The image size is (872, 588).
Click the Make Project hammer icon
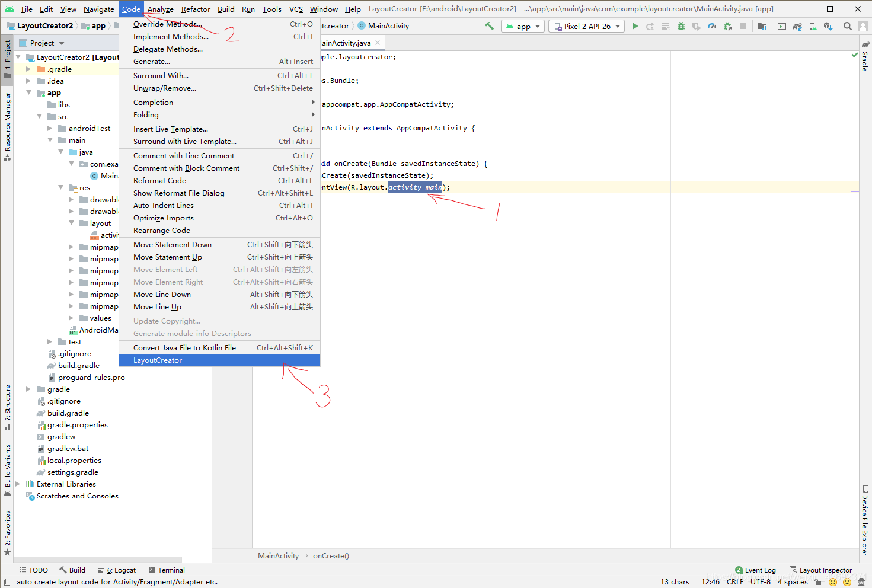click(489, 26)
